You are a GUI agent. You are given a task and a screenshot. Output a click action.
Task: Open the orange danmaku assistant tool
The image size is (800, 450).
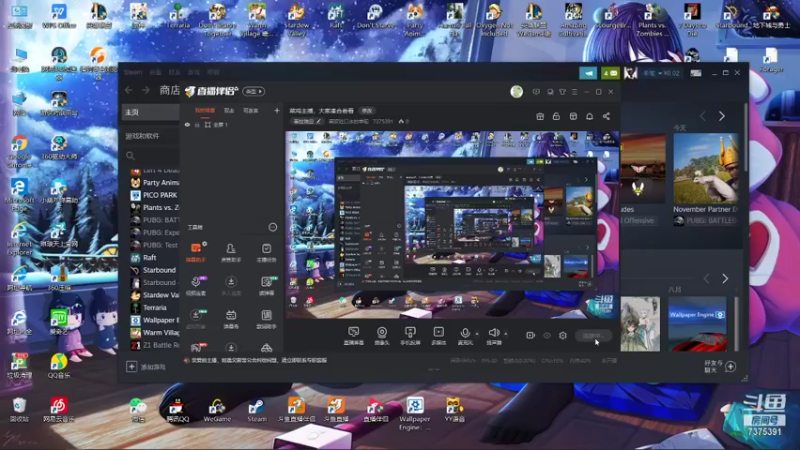(x=196, y=248)
